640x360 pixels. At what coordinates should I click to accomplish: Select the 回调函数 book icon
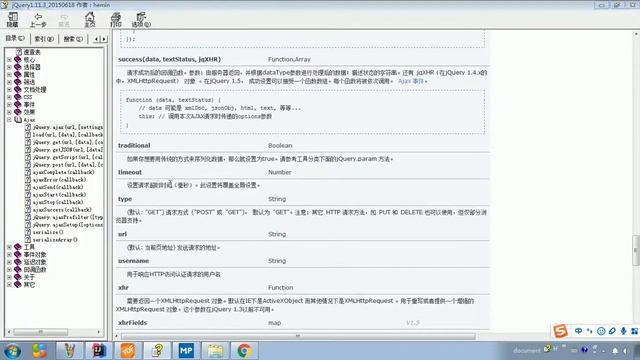tap(18, 269)
